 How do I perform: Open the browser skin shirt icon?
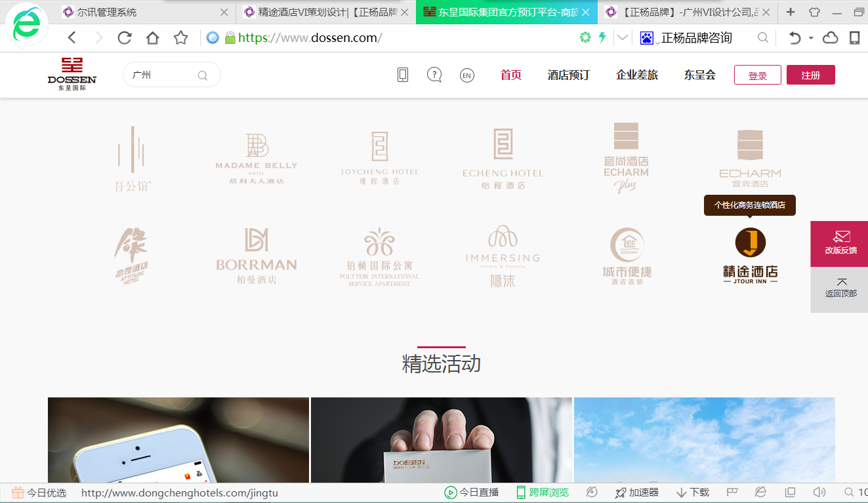[814, 12]
